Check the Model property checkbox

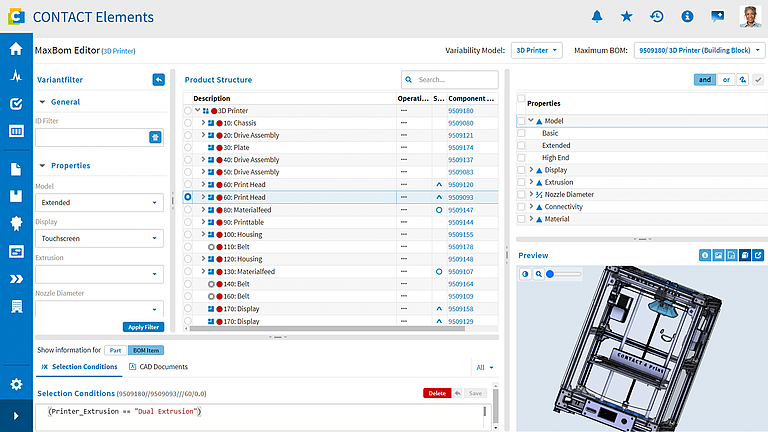(521, 120)
